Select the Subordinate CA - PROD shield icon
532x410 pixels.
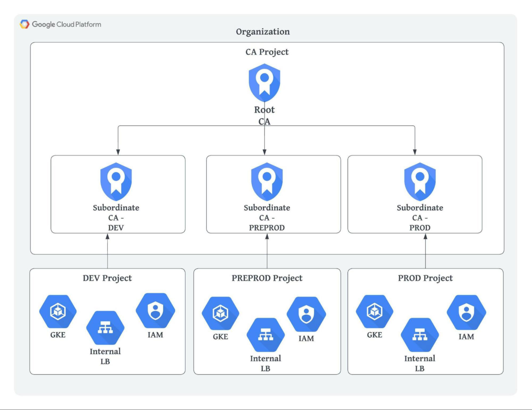click(x=420, y=182)
